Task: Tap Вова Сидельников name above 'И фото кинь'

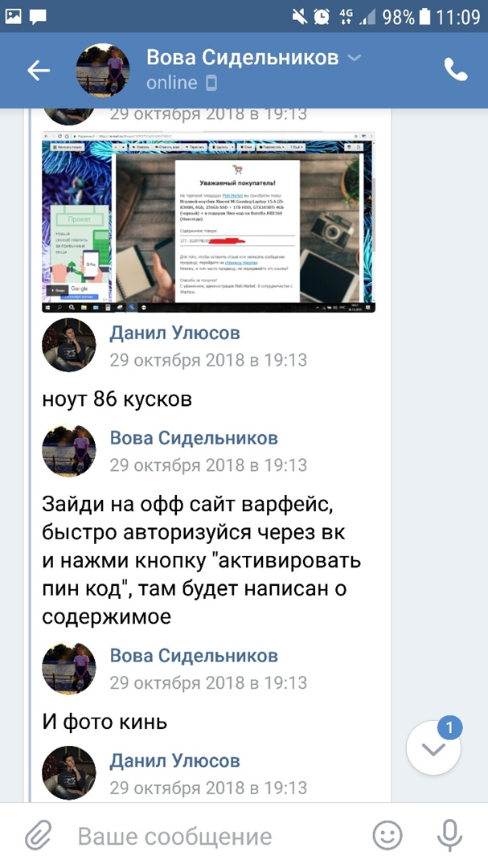Action: 194,656
